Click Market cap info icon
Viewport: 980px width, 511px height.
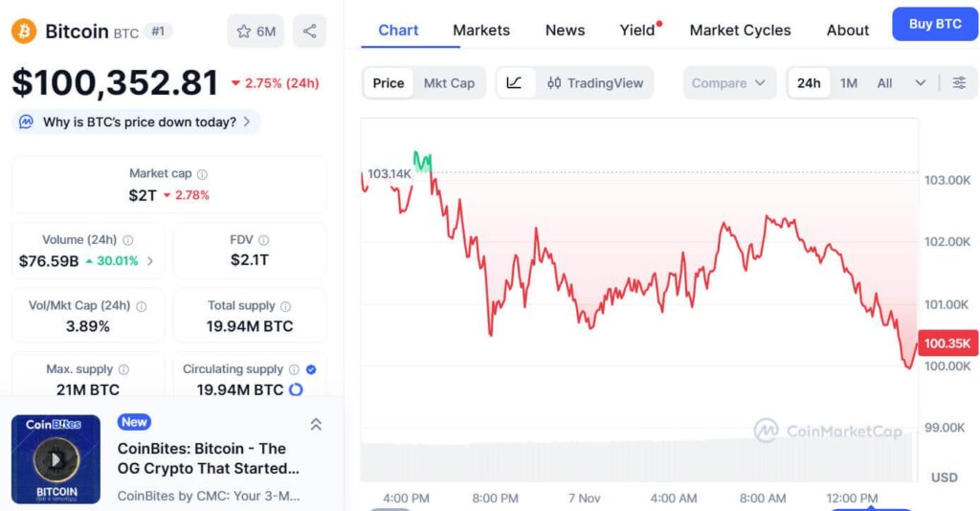click(x=202, y=174)
